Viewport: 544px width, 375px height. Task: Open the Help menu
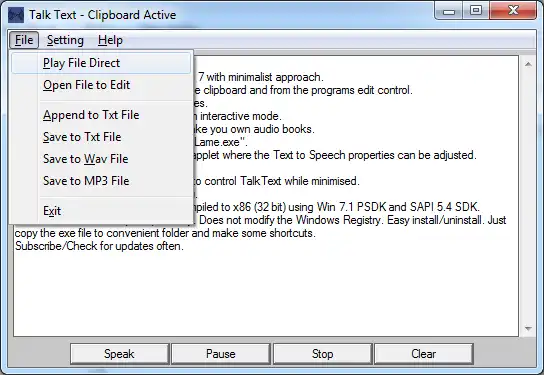110,40
